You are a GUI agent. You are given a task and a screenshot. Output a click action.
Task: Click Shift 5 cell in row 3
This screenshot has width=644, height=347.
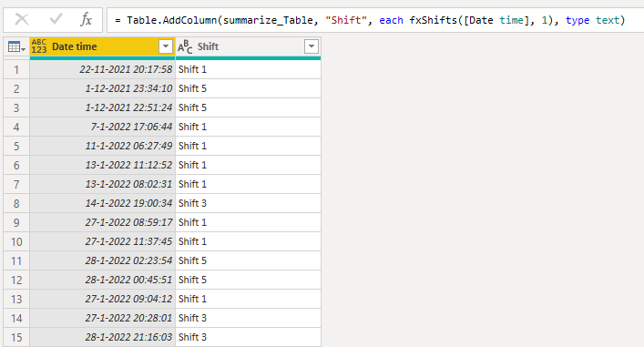(x=248, y=107)
